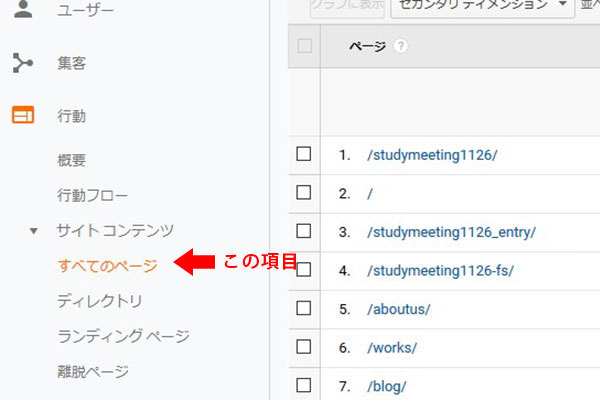600x400 pixels.
Task: Open the 概要 report
Action: pyautogui.click(x=72, y=160)
